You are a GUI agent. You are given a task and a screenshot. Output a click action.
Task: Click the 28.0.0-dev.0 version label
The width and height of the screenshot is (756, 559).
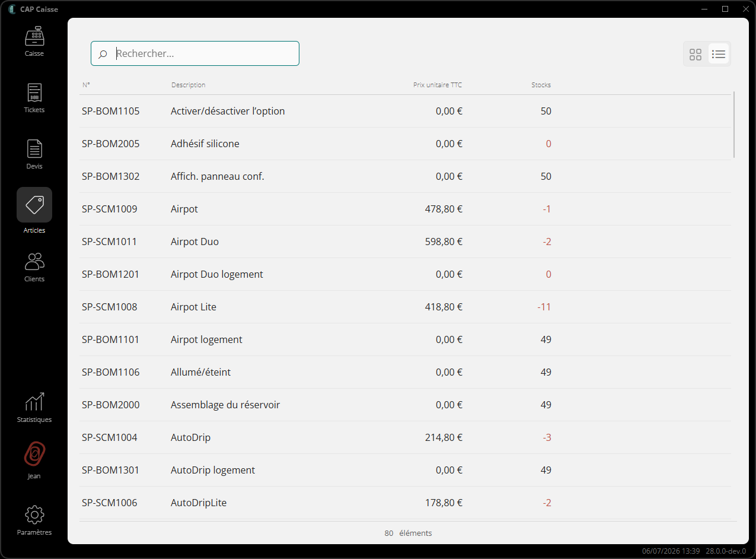[x=726, y=551]
